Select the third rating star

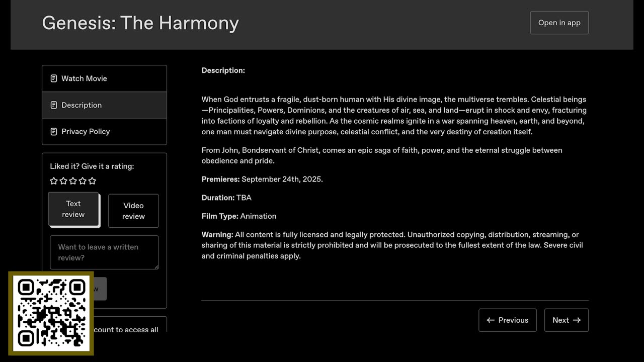pyautogui.click(x=73, y=181)
